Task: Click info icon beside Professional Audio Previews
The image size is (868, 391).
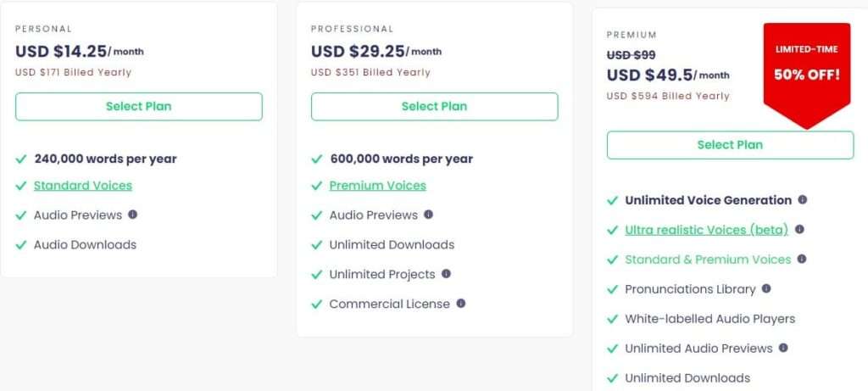Action: tap(428, 215)
